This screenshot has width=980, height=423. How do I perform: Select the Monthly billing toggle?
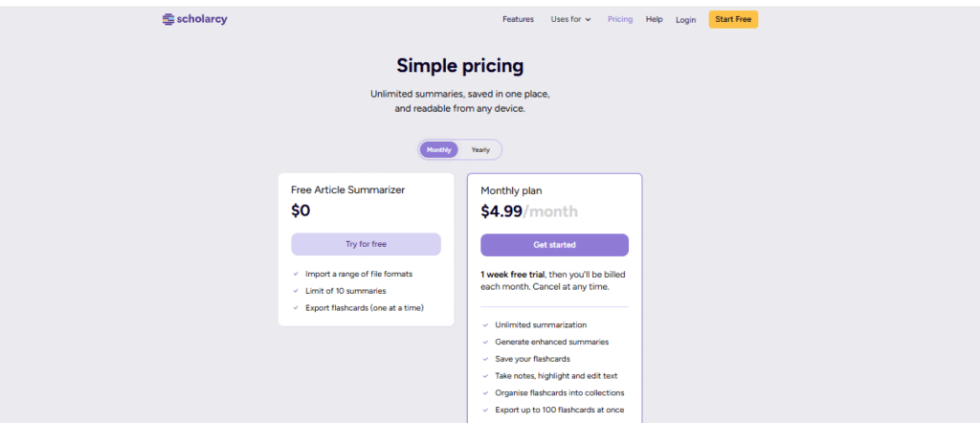438,150
